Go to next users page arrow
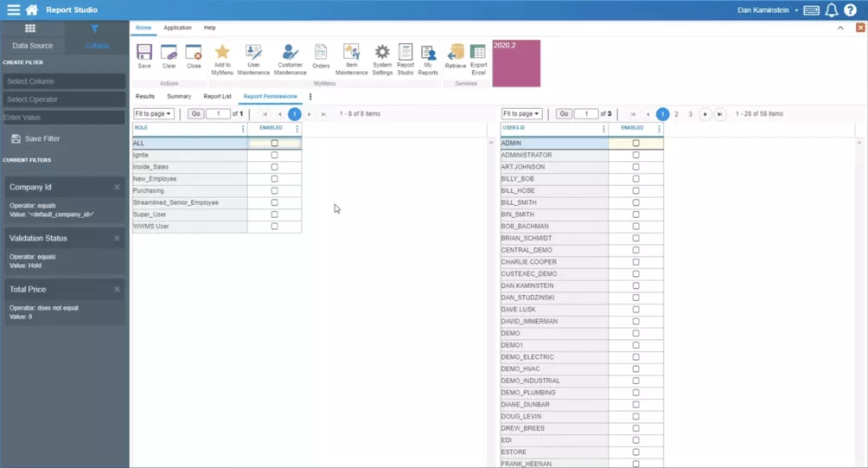Screen dimensions: 868x468 point(705,114)
